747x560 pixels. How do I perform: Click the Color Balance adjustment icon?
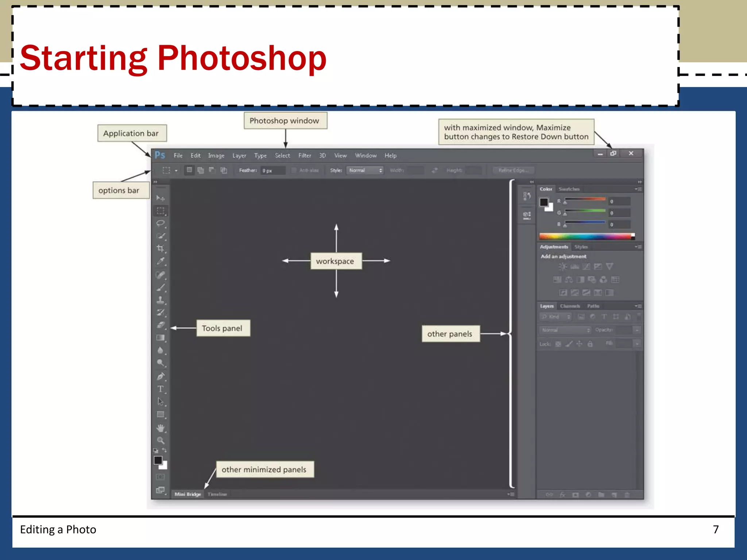tap(569, 280)
